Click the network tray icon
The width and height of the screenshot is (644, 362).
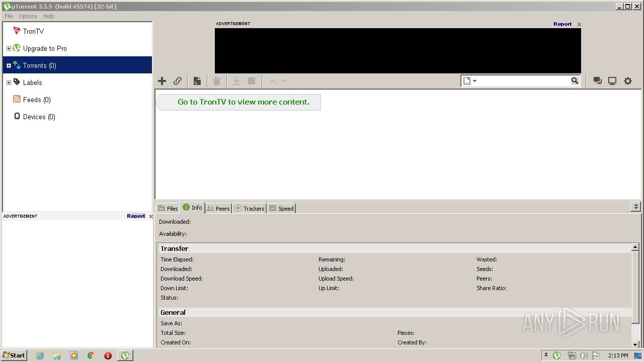(572, 355)
